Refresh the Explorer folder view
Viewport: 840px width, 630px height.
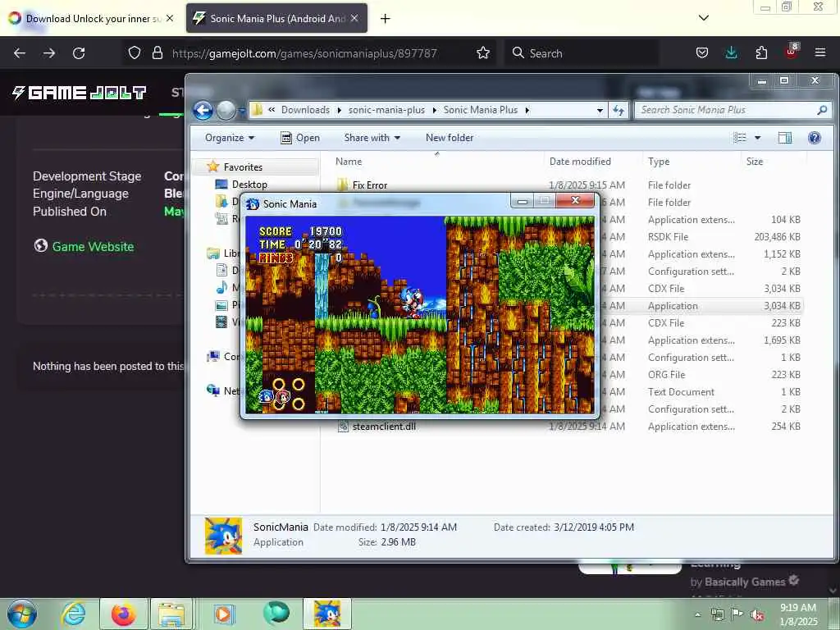619,111
